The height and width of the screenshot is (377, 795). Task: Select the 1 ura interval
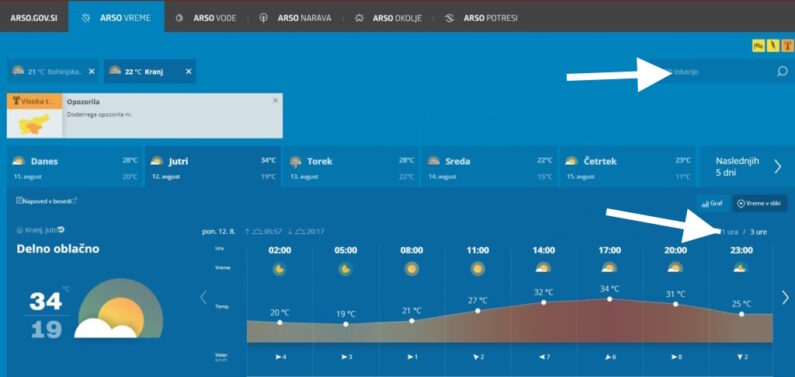coord(729,232)
